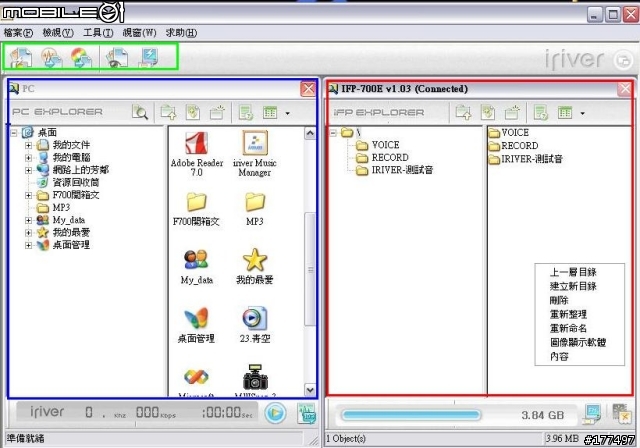Image resolution: width=640 pixels, height=448 pixels.
Task: Expand the 我的最愛 tree node
Action: click(x=28, y=233)
